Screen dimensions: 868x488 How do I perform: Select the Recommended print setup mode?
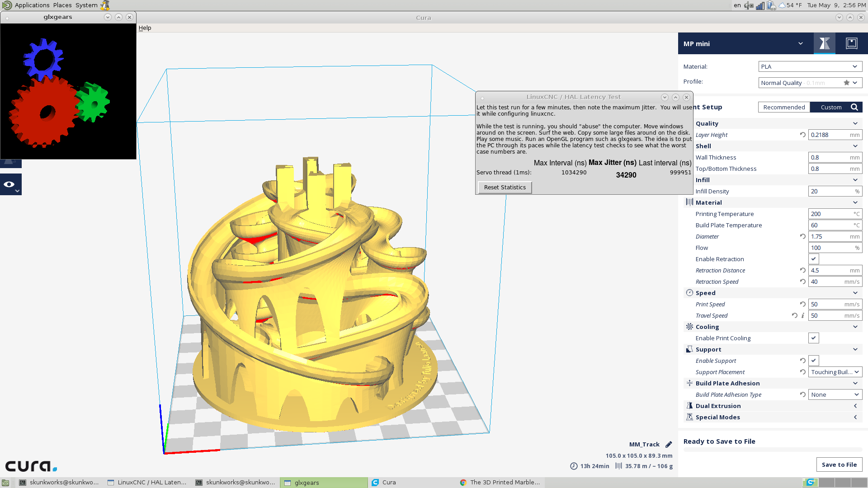784,107
